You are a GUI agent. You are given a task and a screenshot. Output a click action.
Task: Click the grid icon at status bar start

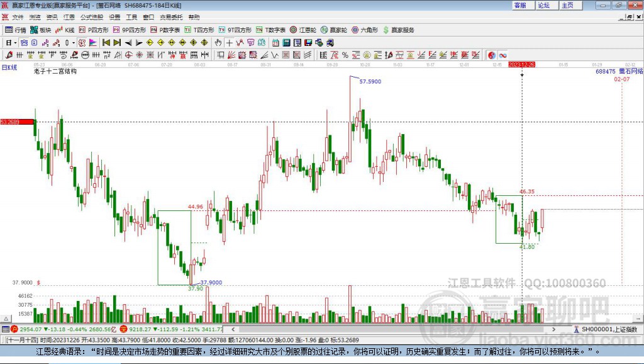click(x=5, y=329)
